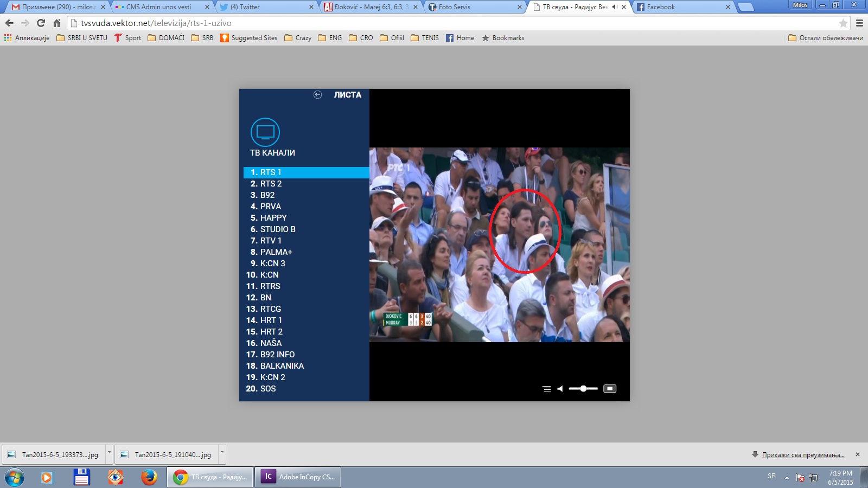Bookmark this page with the star icon
The height and width of the screenshot is (488, 868).
click(x=843, y=23)
